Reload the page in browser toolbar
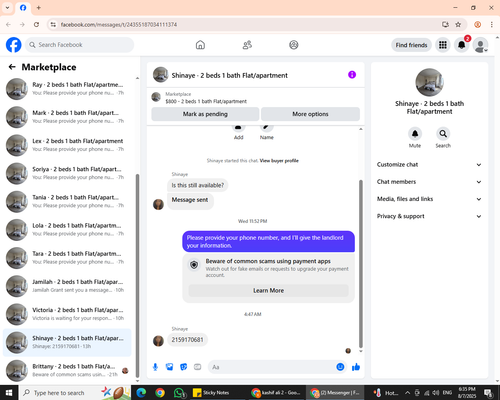The height and width of the screenshot is (400, 500). (x=36, y=24)
